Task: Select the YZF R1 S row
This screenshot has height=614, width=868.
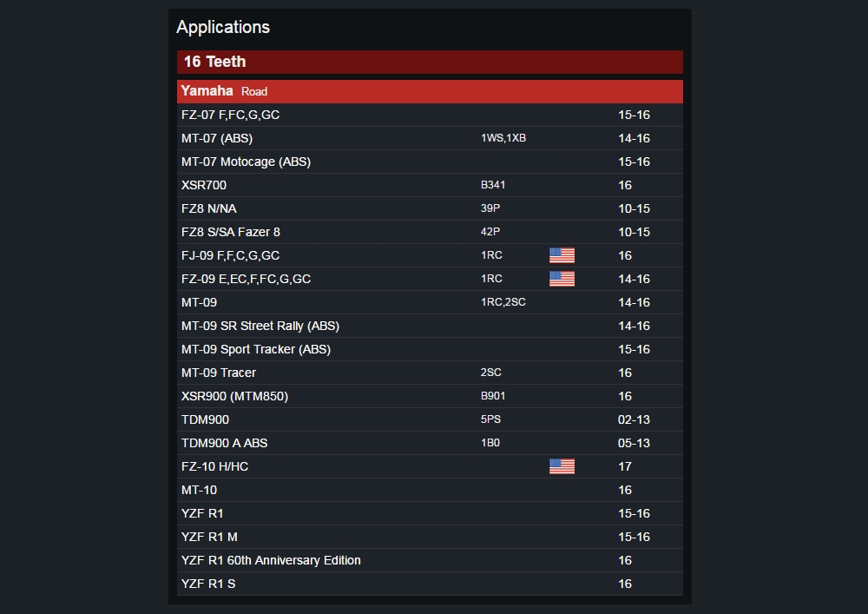Action: [208, 584]
